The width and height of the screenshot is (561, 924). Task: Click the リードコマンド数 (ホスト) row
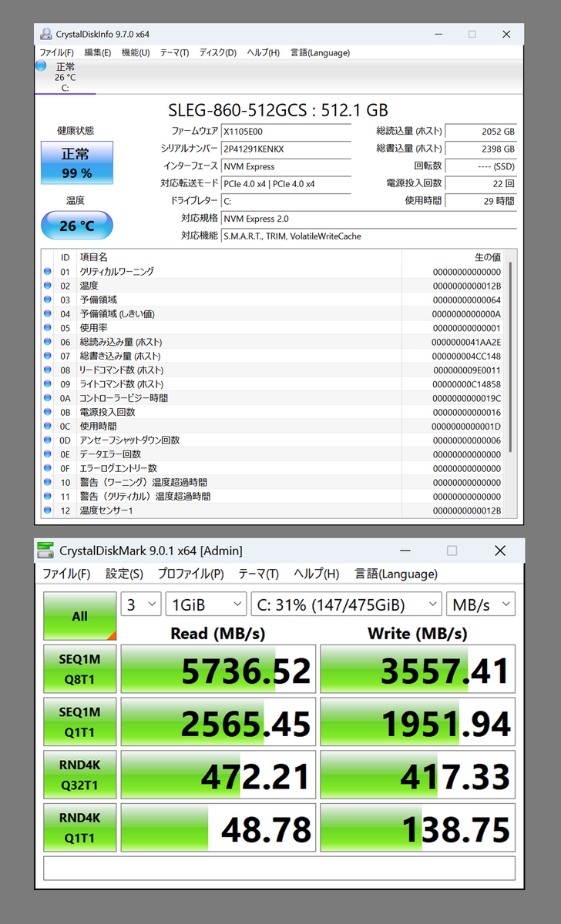coord(273,370)
